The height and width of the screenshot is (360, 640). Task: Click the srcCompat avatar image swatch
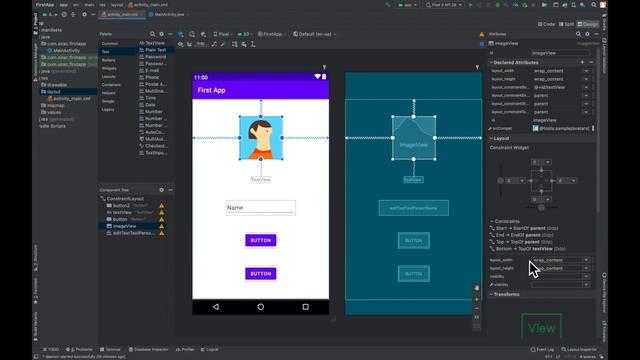536,129
